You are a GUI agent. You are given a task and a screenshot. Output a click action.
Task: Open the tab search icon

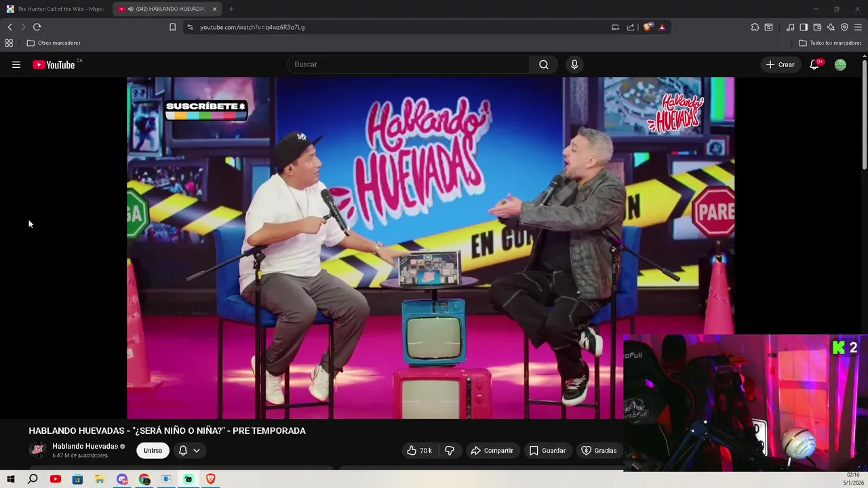pos(768,27)
